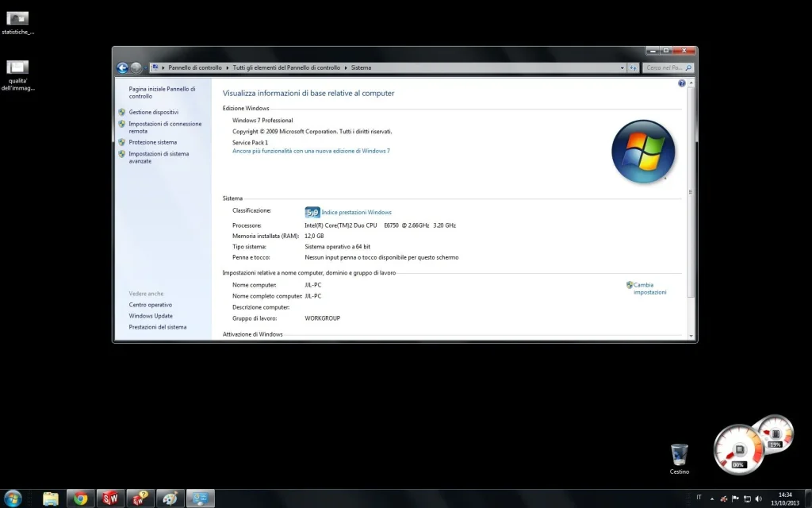Viewport: 812px width, 508px height.
Task: Open Windows Update link
Action: pyautogui.click(x=151, y=316)
